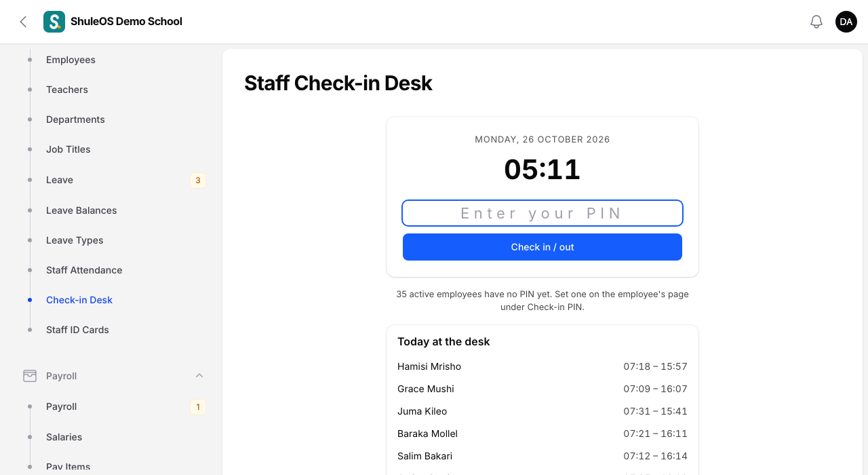The image size is (868, 475).
Task: Open Staff ID Cards page
Action: [77, 330]
